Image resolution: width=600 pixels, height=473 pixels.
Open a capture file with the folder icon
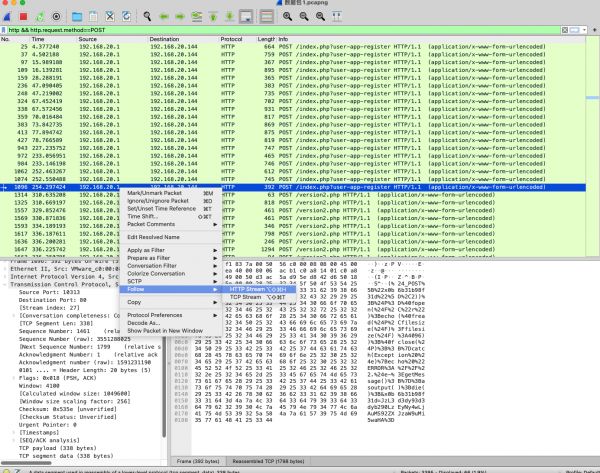(77, 16)
